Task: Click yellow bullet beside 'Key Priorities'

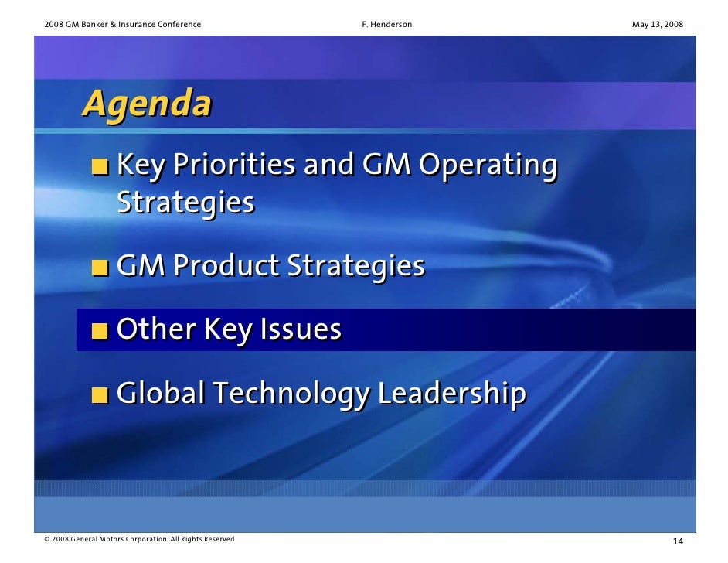Action: click(100, 166)
